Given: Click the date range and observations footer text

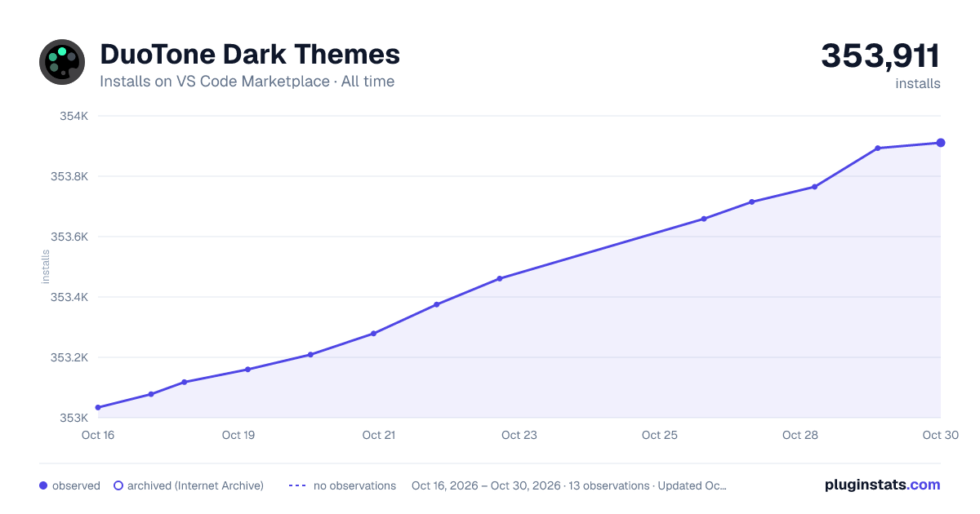Looking at the screenshot, I should (x=569, y=485).
